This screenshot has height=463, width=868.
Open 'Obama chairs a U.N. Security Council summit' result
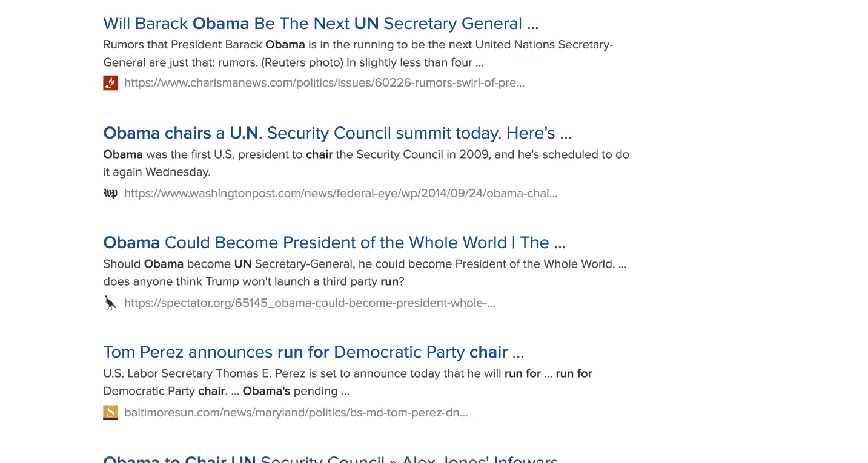337,133
